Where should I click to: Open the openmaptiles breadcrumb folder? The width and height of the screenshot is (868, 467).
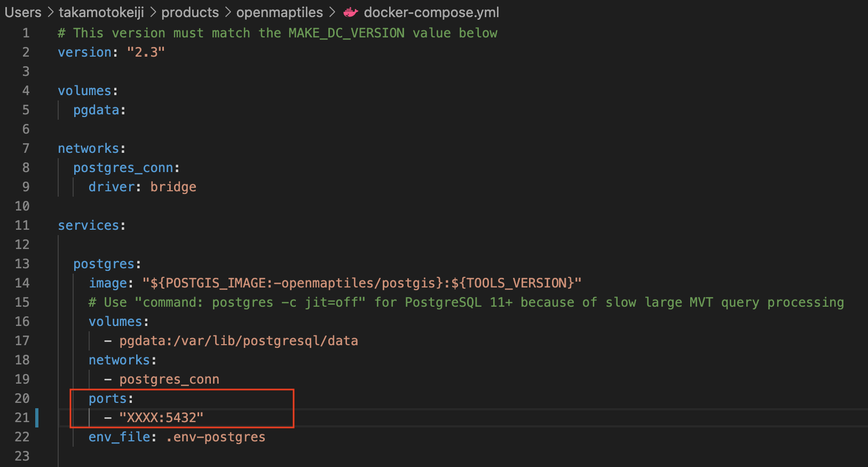point(280,12)
